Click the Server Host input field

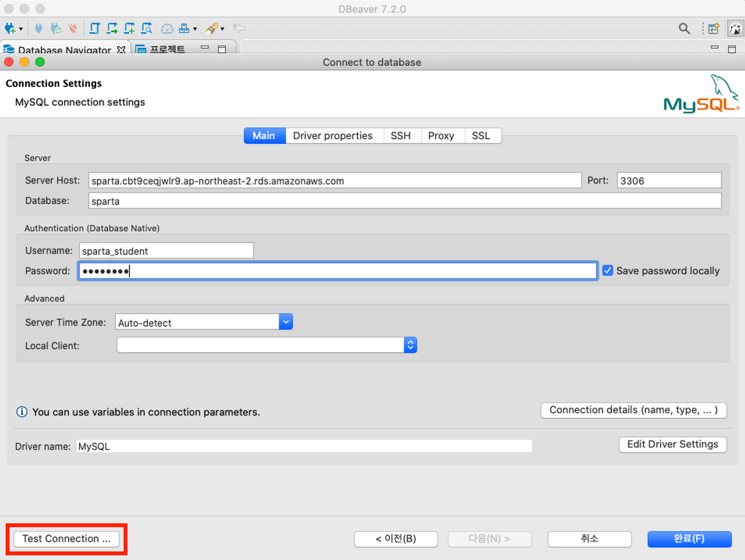(x=335, y=180)
